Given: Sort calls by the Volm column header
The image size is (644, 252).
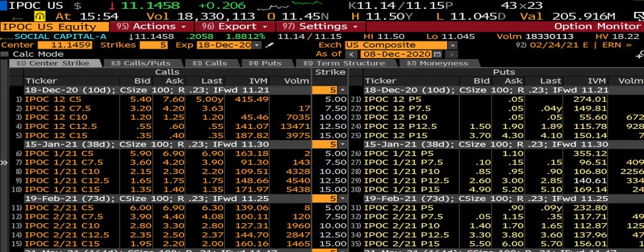Looking at the screenshot, I should 297,81.
